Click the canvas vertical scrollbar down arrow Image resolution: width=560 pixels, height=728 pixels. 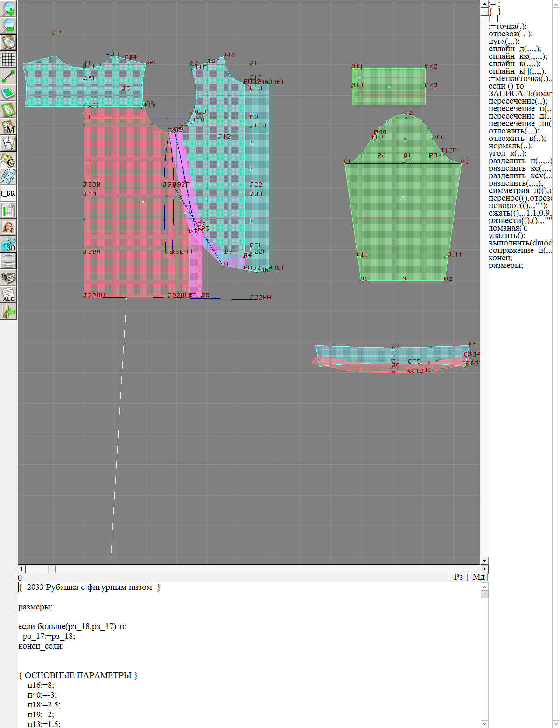484,560
